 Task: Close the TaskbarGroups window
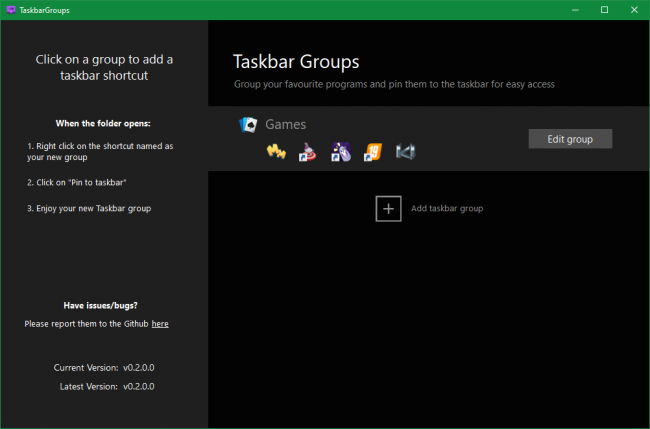tap(634, 10)
